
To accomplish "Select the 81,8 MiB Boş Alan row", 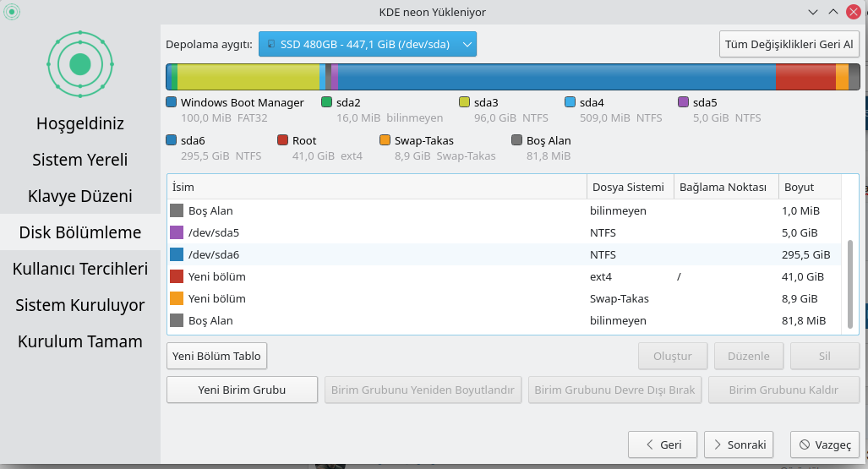I will point(504,320).
